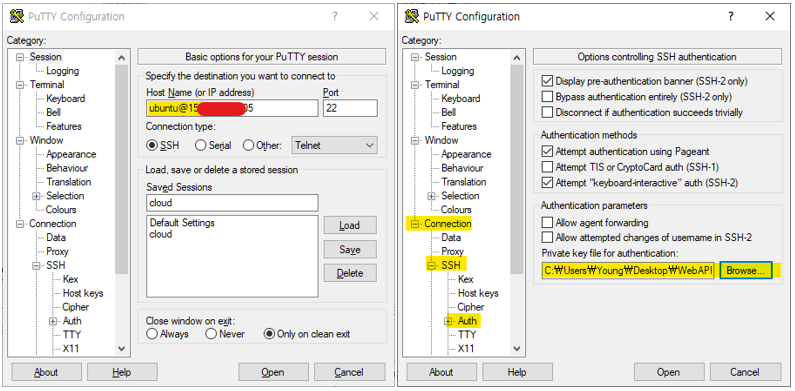Click Open button in right window
Image resolution: width=795 pixels, height=391 pixels.
coord(668,372)
